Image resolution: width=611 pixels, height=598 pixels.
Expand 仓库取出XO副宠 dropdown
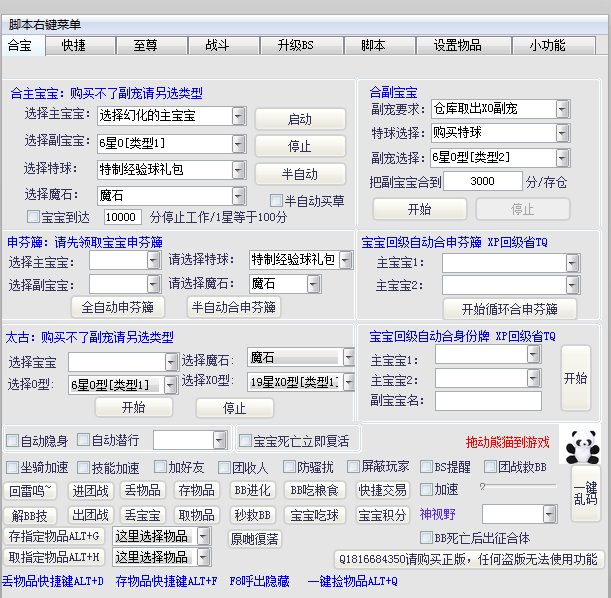[562, 109]
